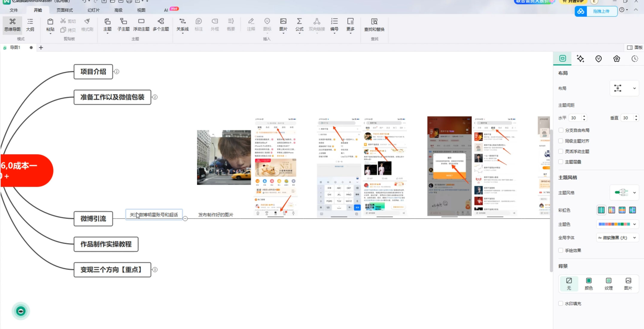Image resolution: width=644 pixels, height=329 pixels.
Task: Collapse the 微博引流 subtopic branch
Action: click(x=185, y=219)
